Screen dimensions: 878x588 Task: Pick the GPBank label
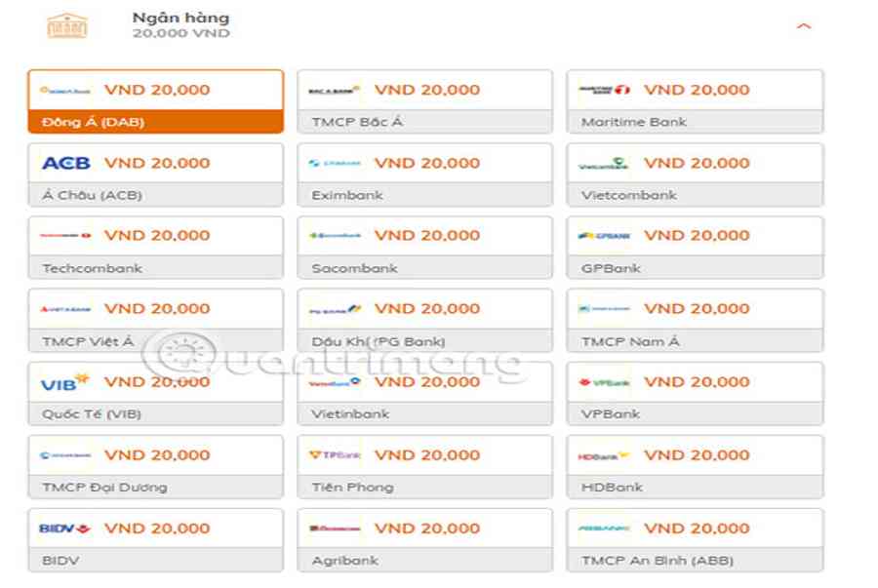[x=611, y=268]
